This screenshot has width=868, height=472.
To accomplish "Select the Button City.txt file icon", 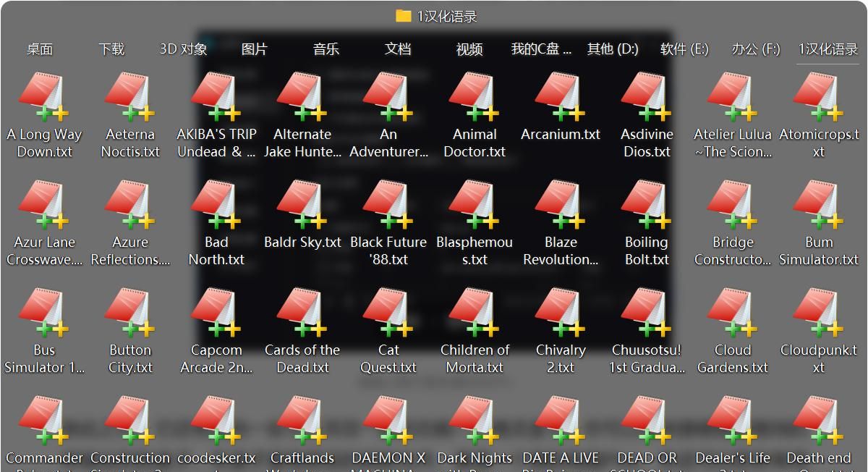I will [x=130, y=312].
